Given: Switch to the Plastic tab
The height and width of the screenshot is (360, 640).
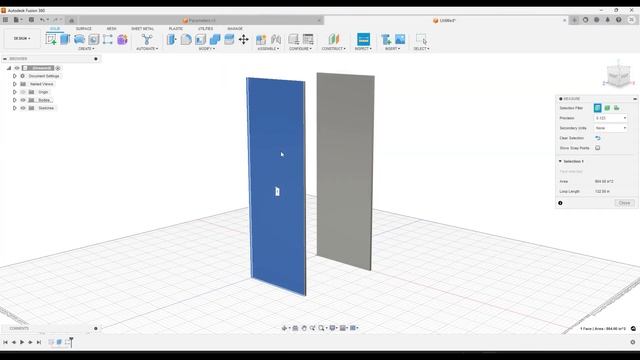Looking at the screenshot, I should coord(176,29).
